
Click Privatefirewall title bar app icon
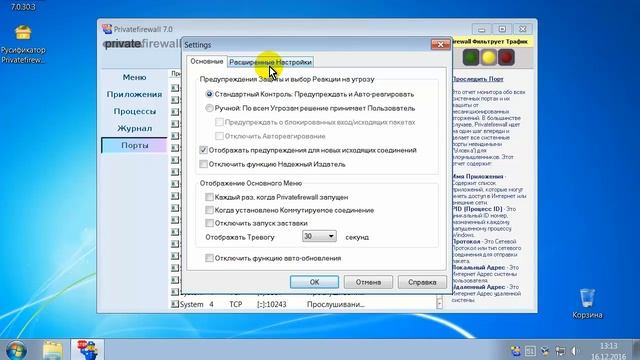point(107,29)
